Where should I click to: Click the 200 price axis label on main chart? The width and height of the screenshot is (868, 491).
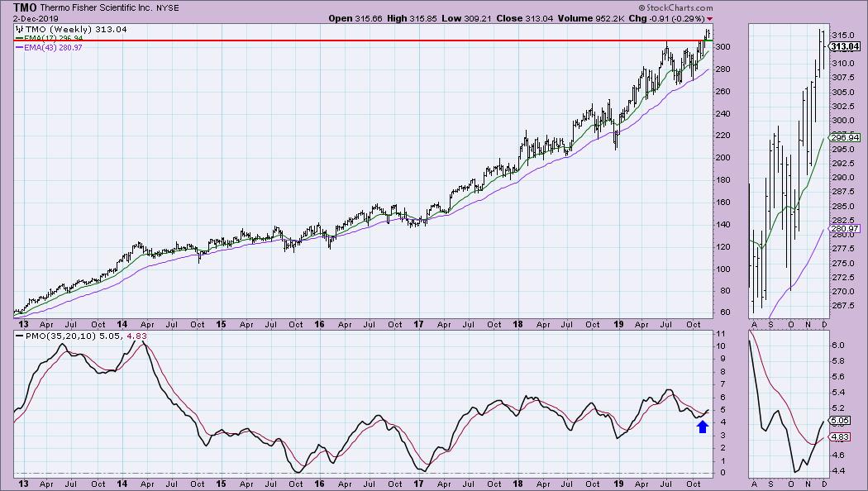[723, 158]
